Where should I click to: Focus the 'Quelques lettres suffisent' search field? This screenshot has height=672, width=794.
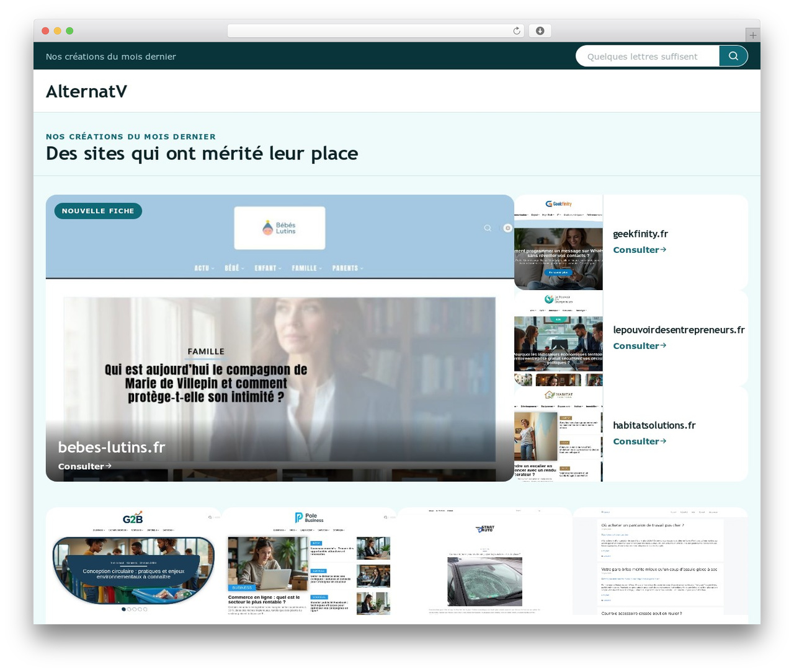point(648,56)
